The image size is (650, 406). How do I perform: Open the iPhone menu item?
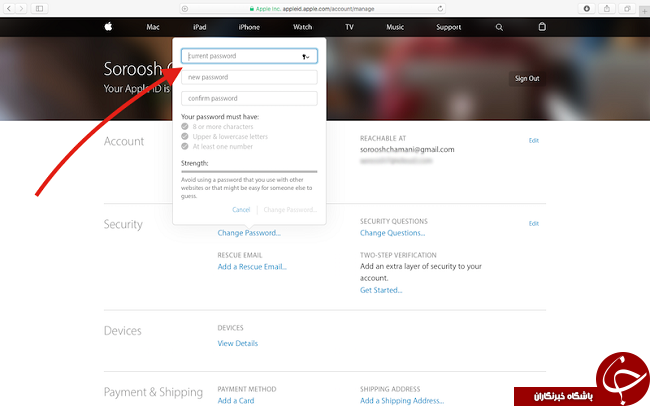point(249,27)
